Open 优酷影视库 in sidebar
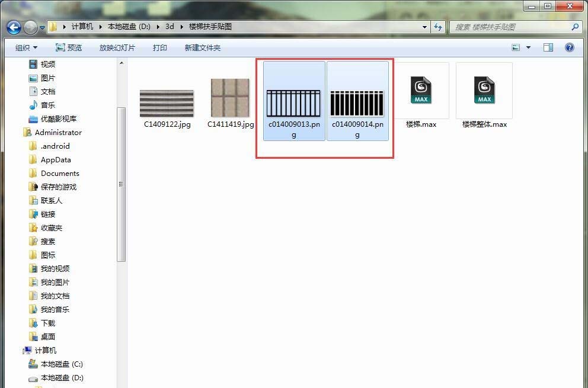Image resolution: width=588 pixels, height=388 pixels. coord(53,119)
